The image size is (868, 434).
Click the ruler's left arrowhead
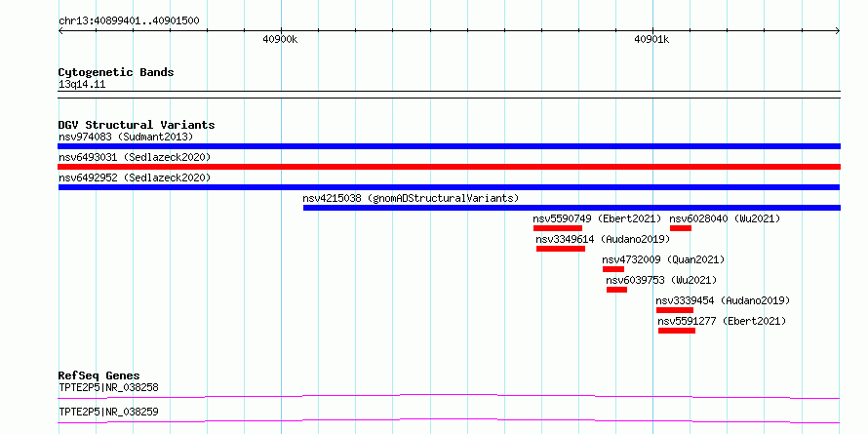click(60, 31)
